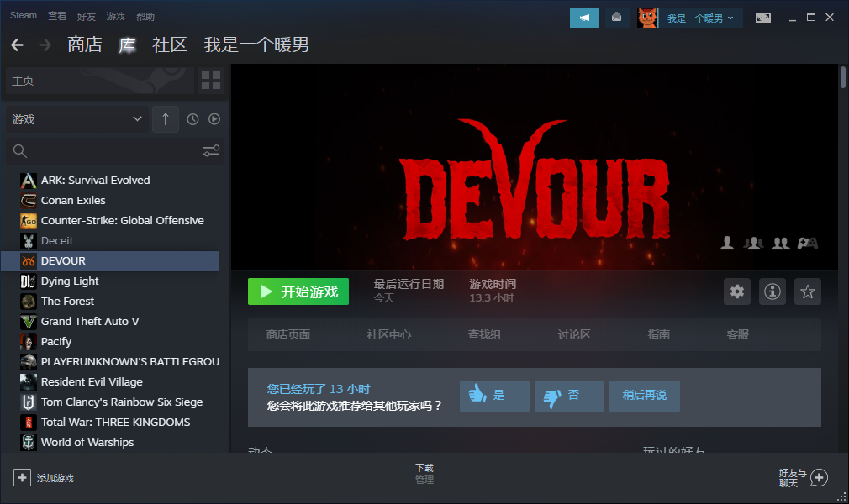Image resolution: width=849 pixels, height=504 pixels.
Task: Toggle recent activity clock filter
Action: tap(192, 119)
